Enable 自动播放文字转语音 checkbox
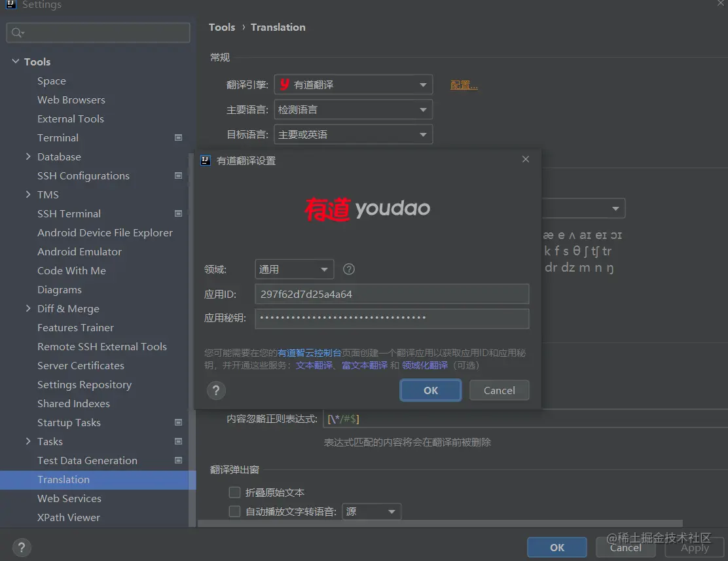 point(234,511)
